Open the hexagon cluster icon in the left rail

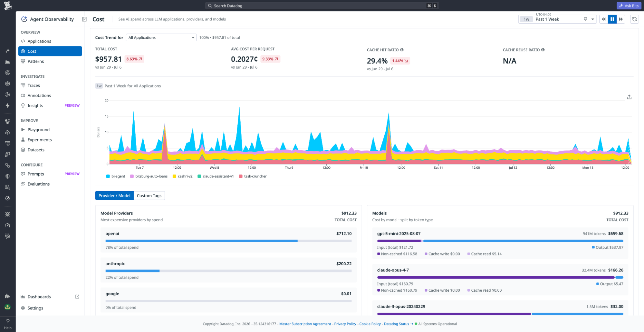(8, 121)
